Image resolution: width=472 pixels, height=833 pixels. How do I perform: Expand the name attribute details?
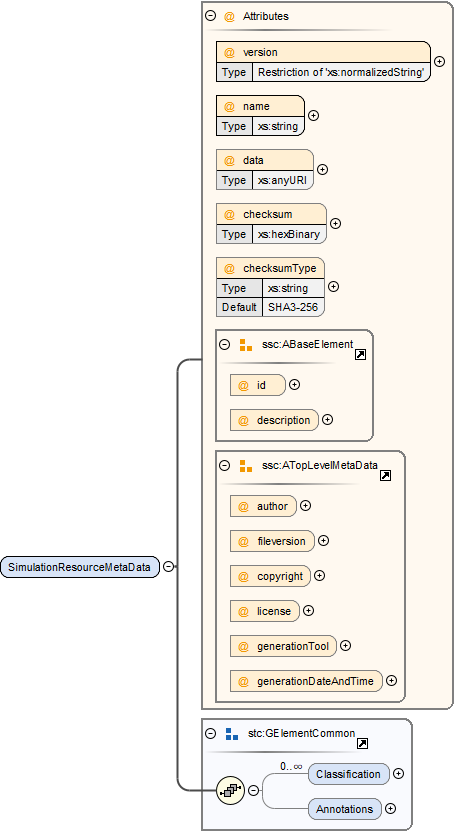pyautogui.click(x=314, y=115)
